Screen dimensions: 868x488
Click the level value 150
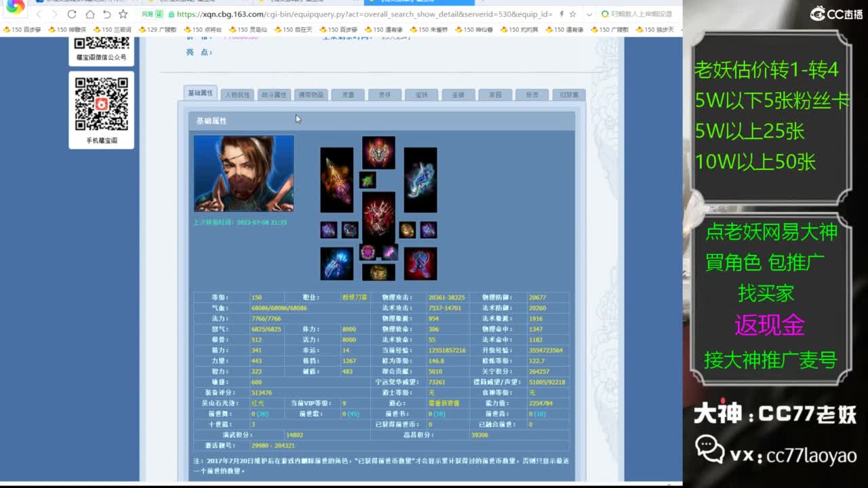[x=256, y=298]
